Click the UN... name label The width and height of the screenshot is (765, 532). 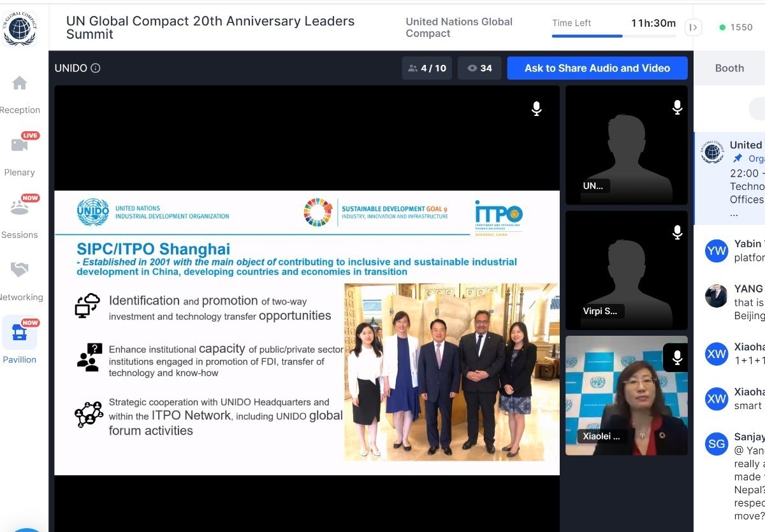(593, 186)
